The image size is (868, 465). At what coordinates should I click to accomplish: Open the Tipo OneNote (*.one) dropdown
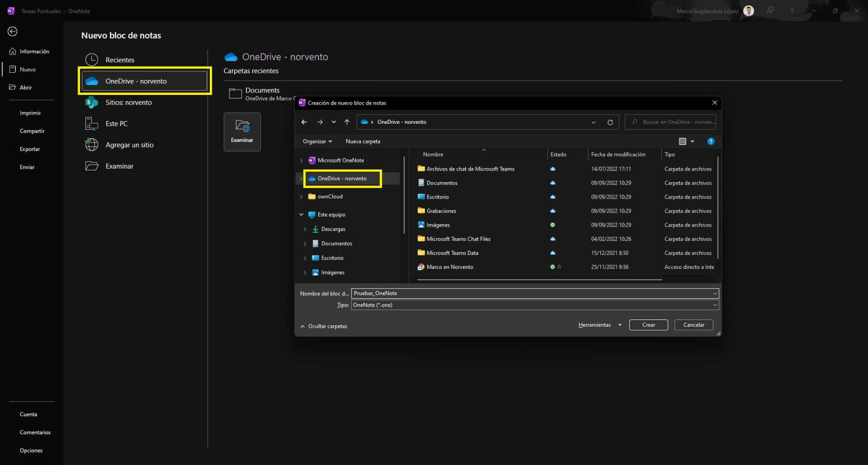coord(535,305)
